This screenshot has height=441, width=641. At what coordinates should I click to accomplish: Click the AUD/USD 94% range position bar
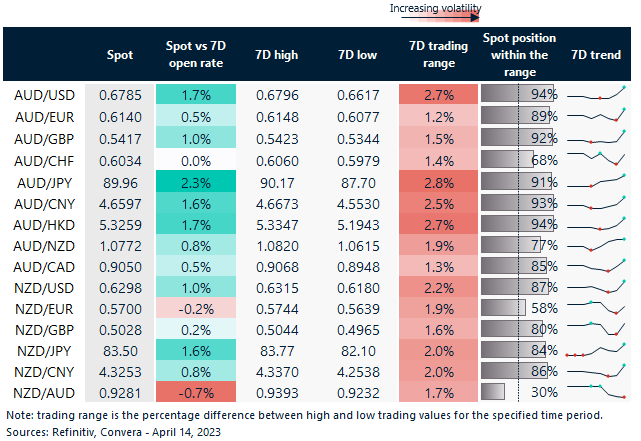click(516, 94)
